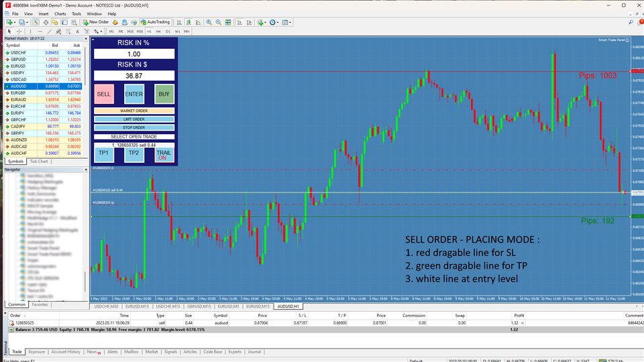
Task: Collapse the Smart Trade Panel triangle
Action: pyautogui.click(x=93, y=40)
